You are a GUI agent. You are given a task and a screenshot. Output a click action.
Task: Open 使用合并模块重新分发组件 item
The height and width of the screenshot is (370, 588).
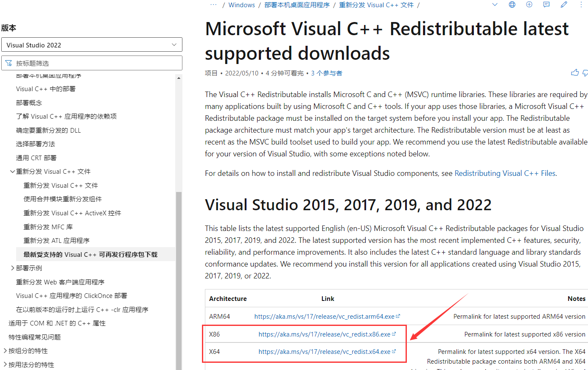pos(63,199)
